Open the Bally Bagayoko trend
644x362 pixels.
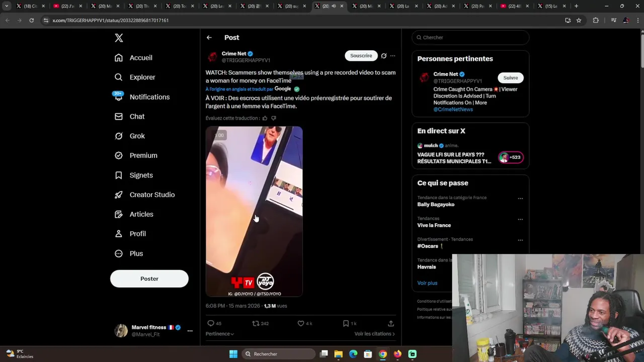point(436,205)
